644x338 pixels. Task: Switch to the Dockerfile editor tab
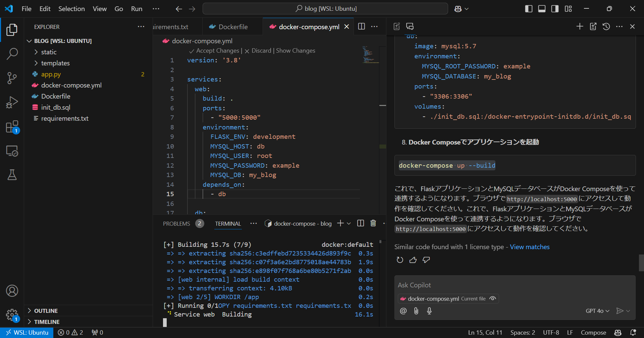233,27
